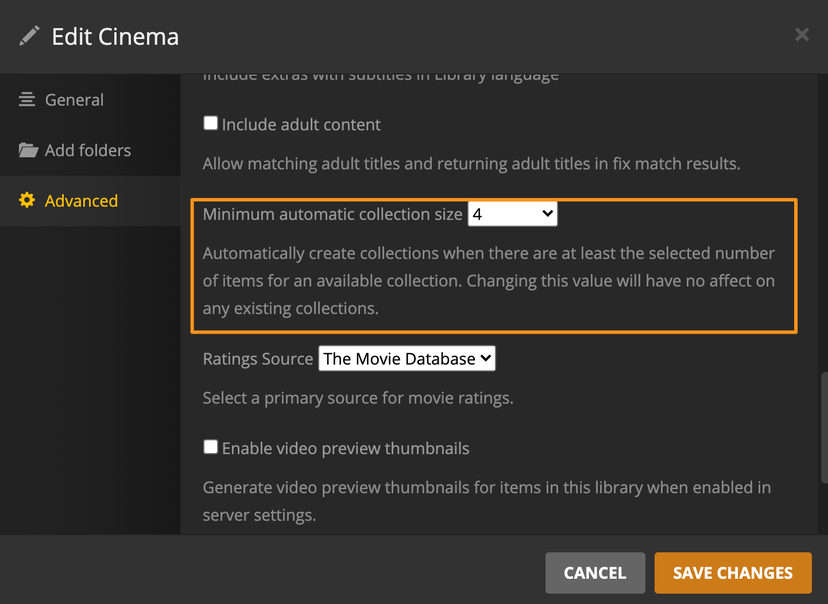Screen dimensions: 828x604
Task: Toggle Enable video preview thumbnails checkbox
Action: tap(210, 447)
